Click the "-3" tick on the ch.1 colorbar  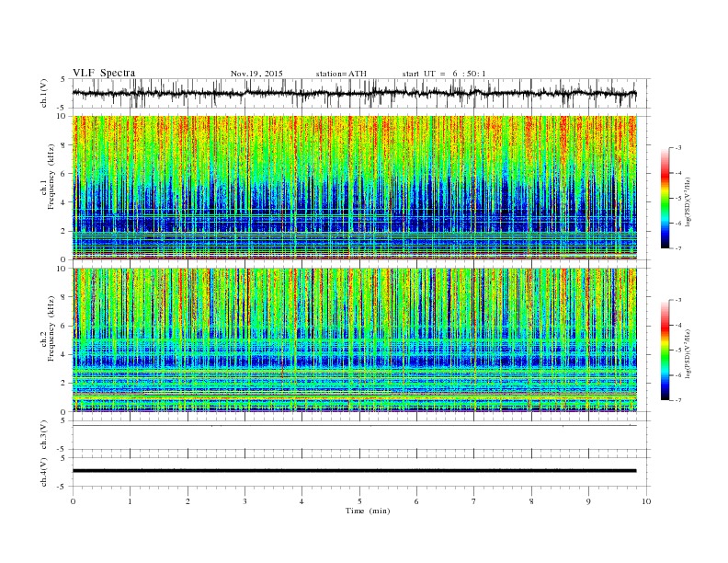coord(678,148)
